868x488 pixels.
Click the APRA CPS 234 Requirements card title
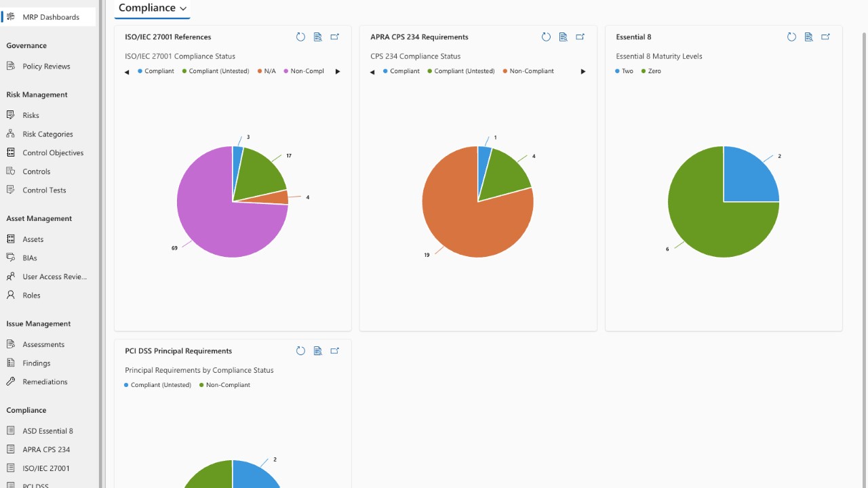tap(419, 37)
